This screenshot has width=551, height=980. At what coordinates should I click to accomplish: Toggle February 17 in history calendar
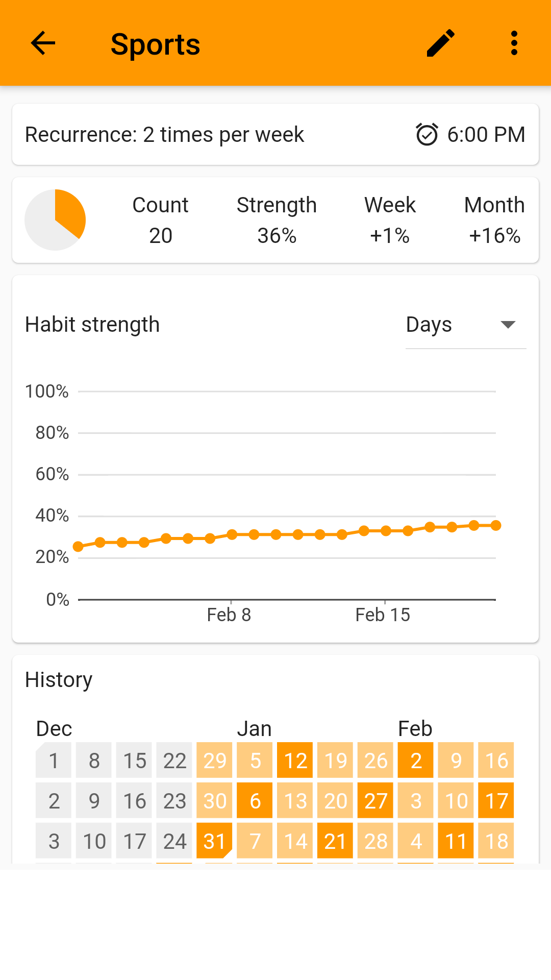click(x=496, y=801)
